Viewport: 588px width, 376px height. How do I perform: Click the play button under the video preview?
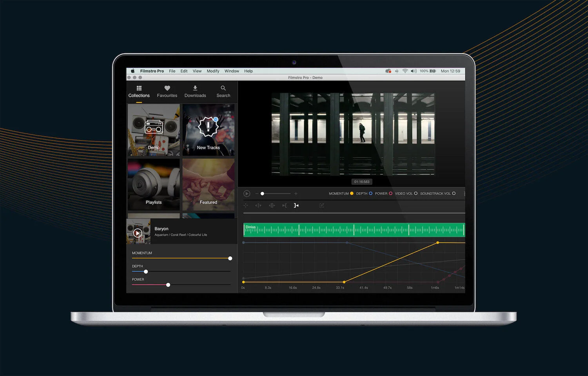(247, 193)
